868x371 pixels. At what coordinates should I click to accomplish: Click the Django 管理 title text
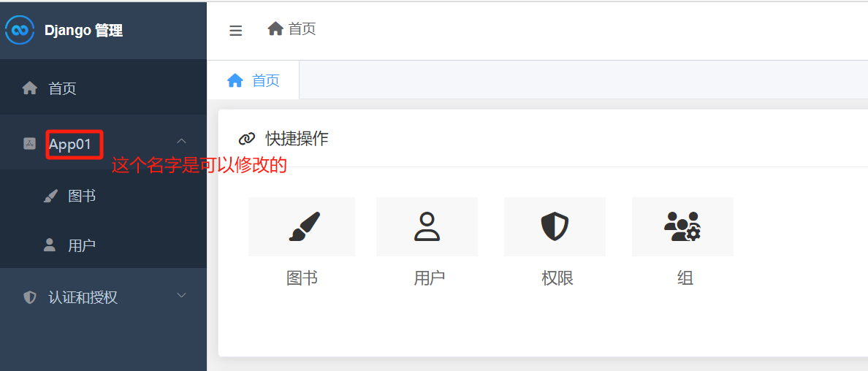[x=83, y=31]
